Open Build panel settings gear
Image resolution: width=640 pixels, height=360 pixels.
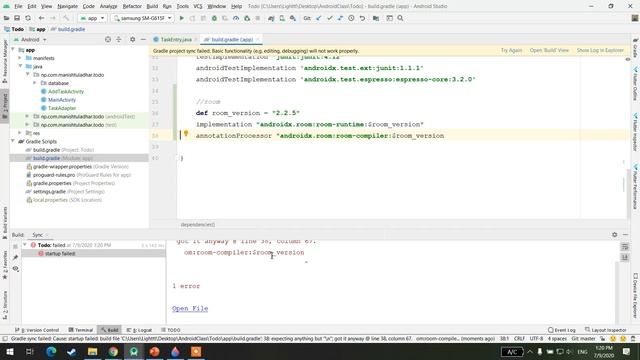[614, 235]
